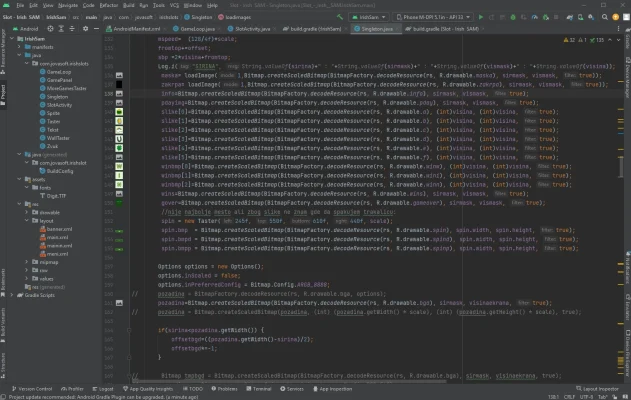
Task: Click the Select Opened File target icon
Action: 50,29
